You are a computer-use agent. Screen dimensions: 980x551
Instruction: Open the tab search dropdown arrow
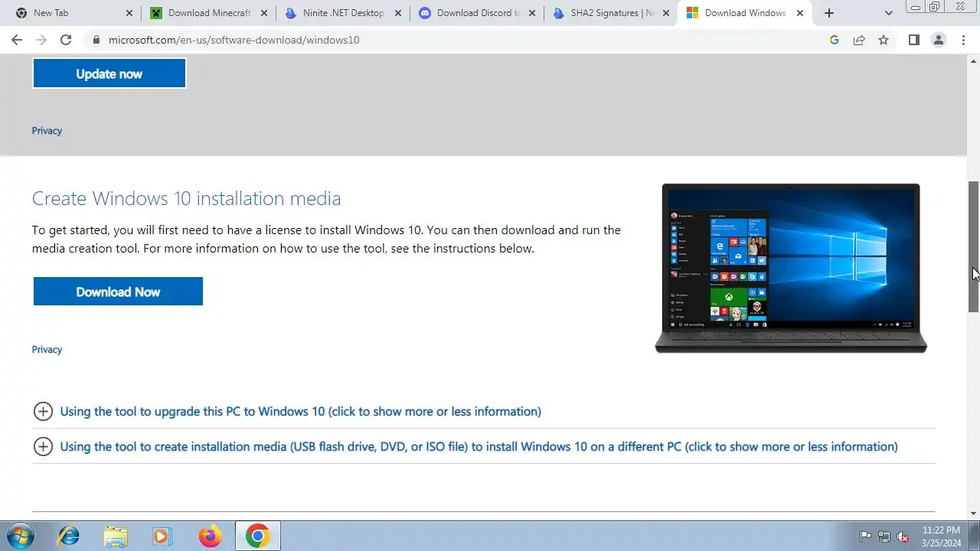click(x=889, y=13)
